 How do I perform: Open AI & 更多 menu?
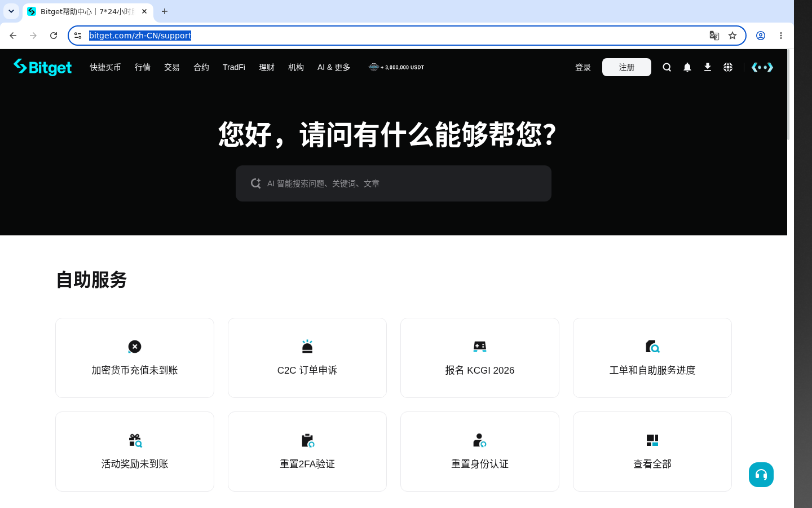[x=334, y=67]
